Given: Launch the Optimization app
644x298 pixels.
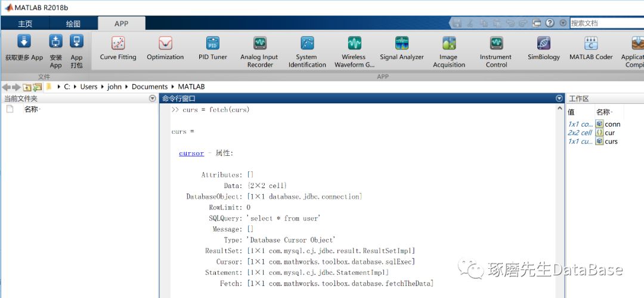Looking at the screenshot, I should click(165, 48).
